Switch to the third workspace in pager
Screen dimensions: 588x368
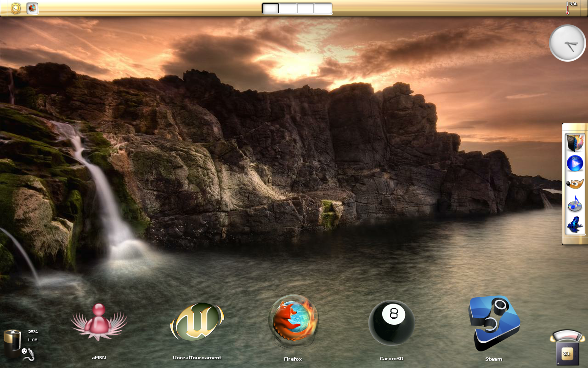(x=305, y=8)
